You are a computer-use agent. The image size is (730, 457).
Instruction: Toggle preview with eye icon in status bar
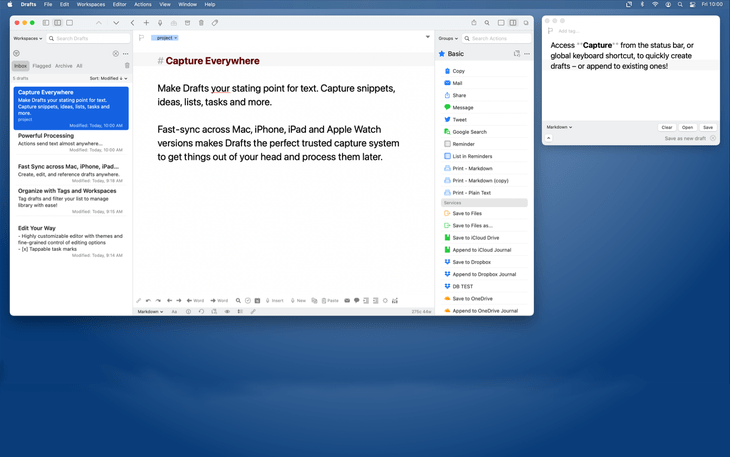(227, 312)
